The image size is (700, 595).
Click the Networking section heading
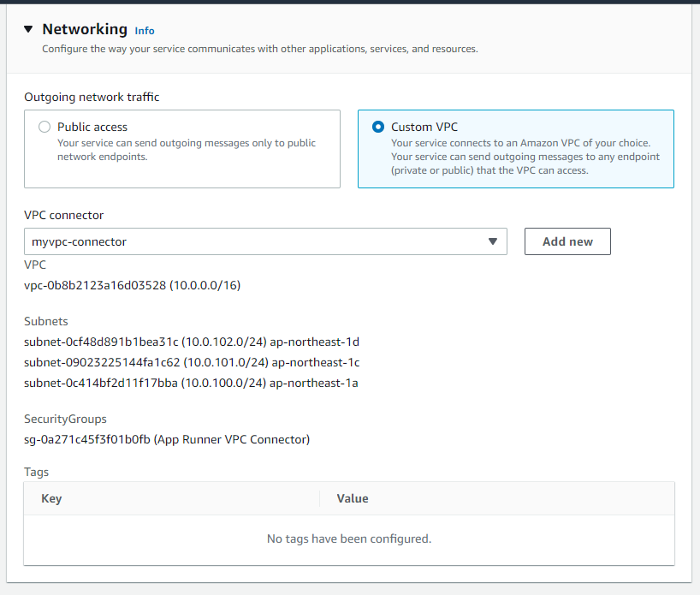point(85,28)
